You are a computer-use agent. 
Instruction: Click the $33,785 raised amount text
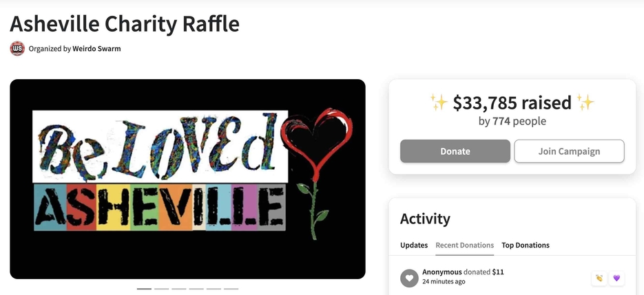click(x=512, y=102)
